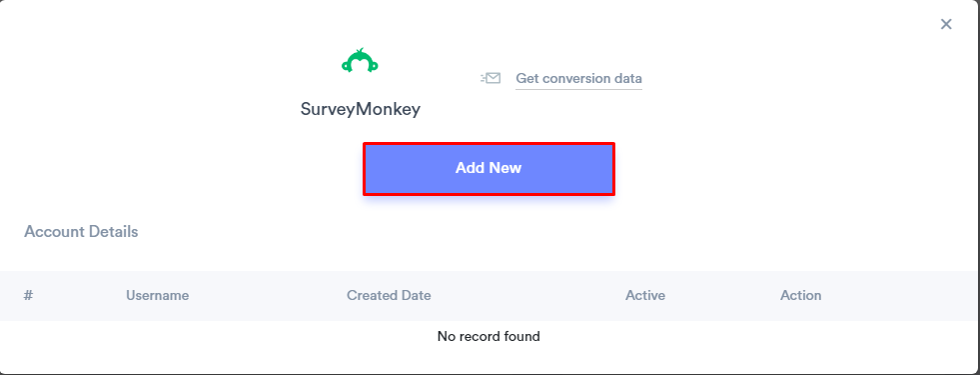
Task: Fetch conversion data via the underlined link
Action: 578,79
